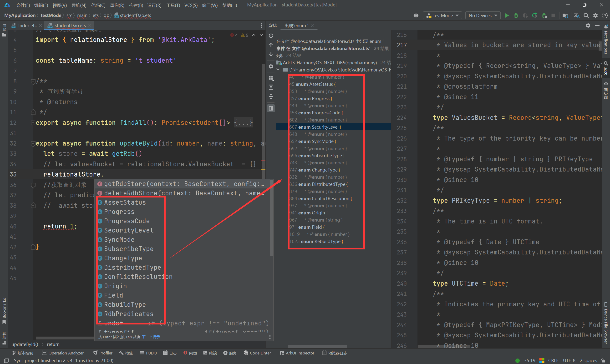Click the translate icon in top toolbar
The image size is (610, 364).
point(577,15)
